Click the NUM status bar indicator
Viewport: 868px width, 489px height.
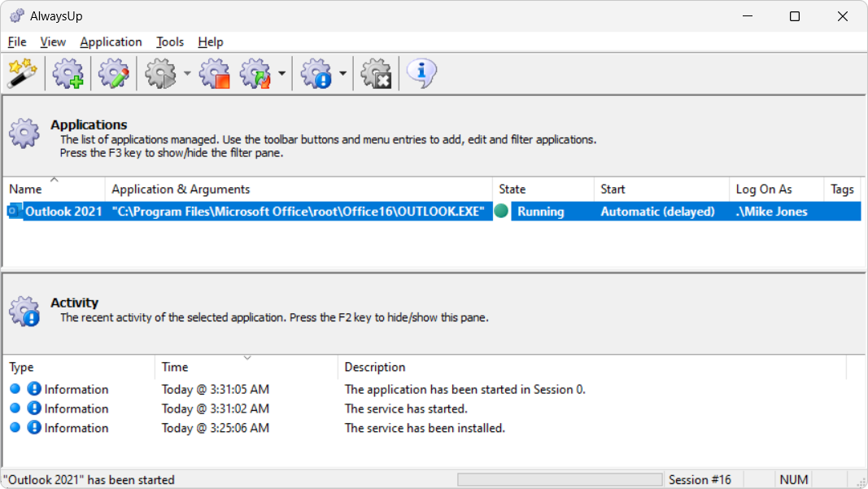point(794,479)
